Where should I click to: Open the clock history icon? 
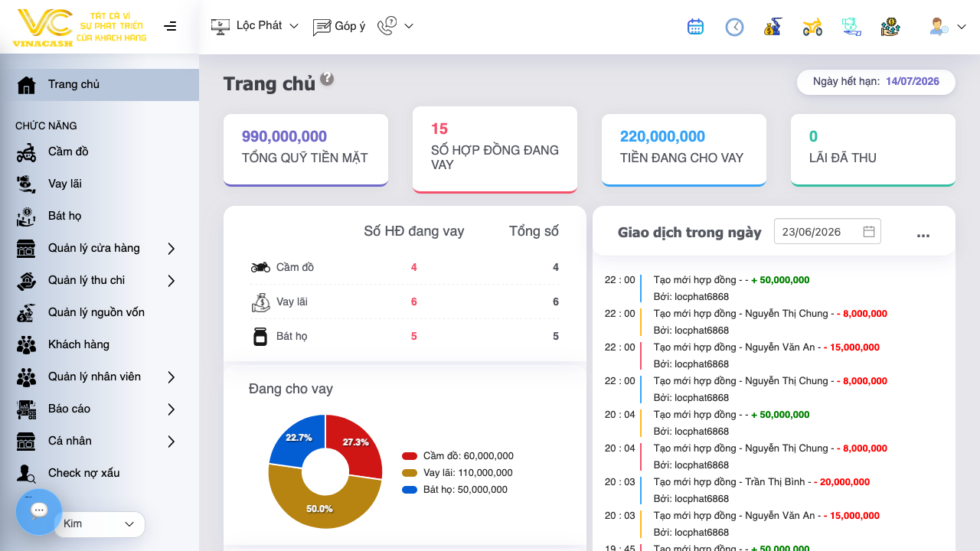pos(734,27)
